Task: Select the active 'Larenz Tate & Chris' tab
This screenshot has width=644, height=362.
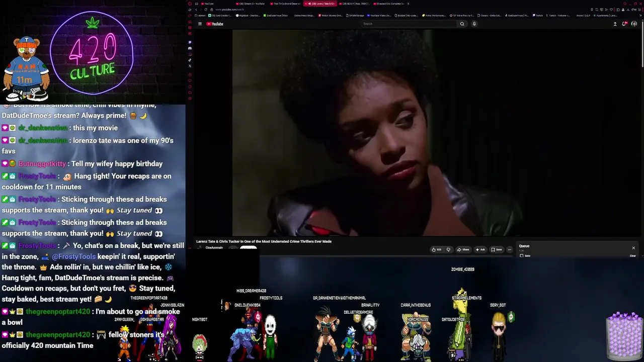Action: tap(319, 4)
